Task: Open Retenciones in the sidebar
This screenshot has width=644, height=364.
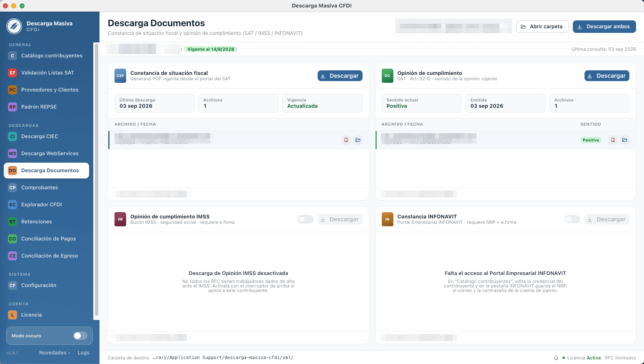Action: tap(46, 222)
